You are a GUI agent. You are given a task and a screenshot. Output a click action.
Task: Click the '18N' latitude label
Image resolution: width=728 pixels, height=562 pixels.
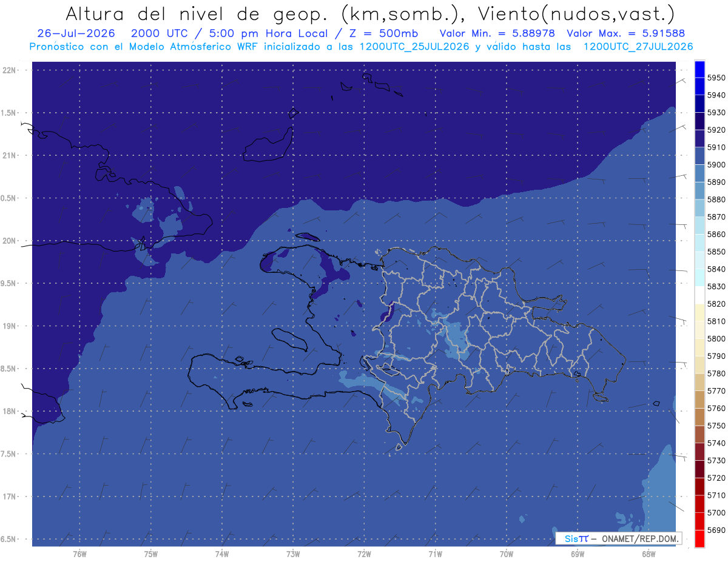10,412
